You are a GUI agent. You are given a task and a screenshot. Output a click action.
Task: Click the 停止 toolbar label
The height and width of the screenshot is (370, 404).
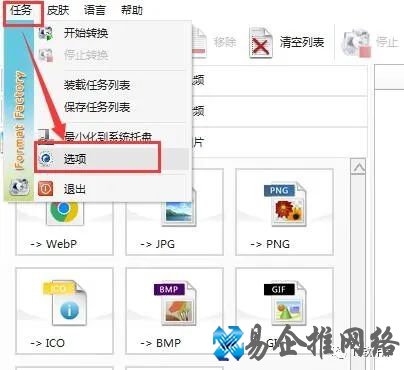pos(387,42)
